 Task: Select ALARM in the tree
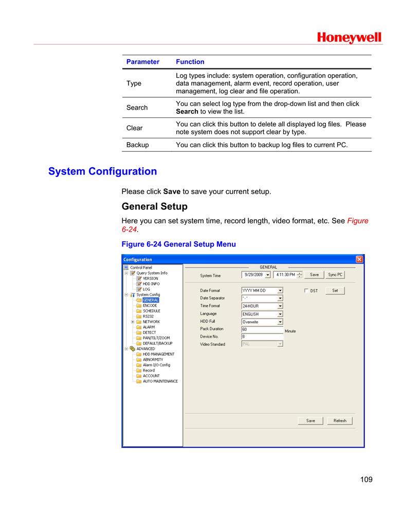(149, 327)
